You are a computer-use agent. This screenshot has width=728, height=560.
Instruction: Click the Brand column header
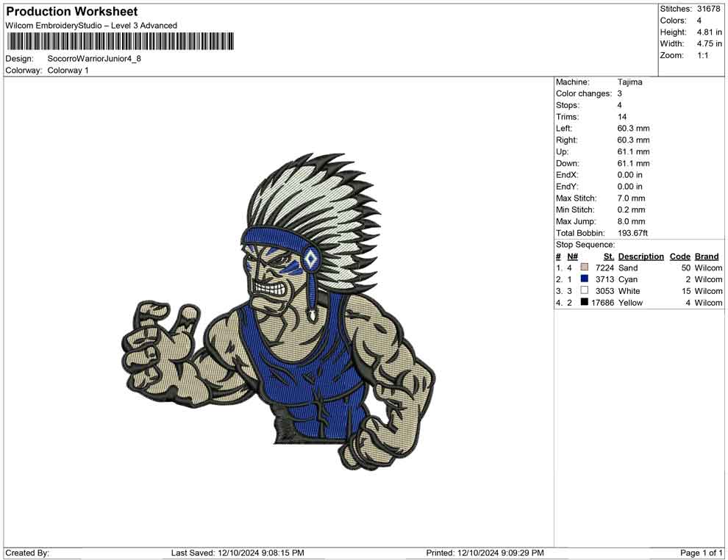pyautogui.click(x=707, y=256)
